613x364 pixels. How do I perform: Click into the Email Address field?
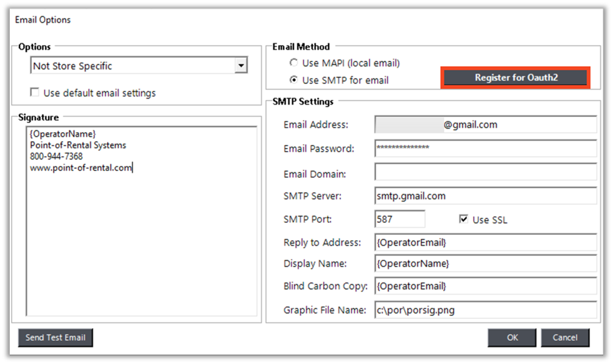(485, 125)
